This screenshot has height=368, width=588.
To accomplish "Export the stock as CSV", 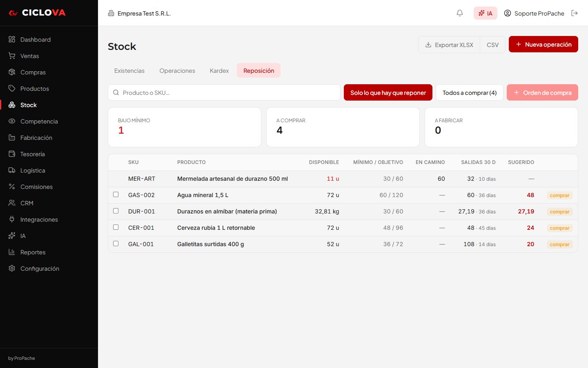I will [x=493, y=45].
